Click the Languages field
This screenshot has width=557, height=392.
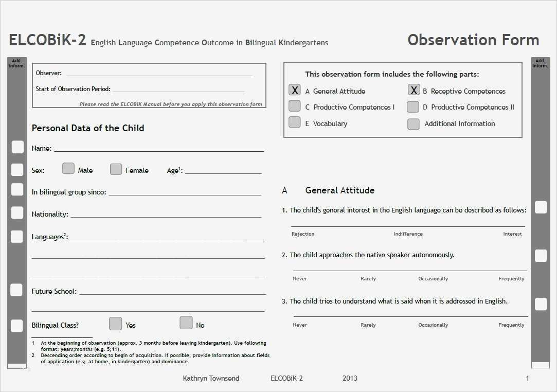pos(166,236)
